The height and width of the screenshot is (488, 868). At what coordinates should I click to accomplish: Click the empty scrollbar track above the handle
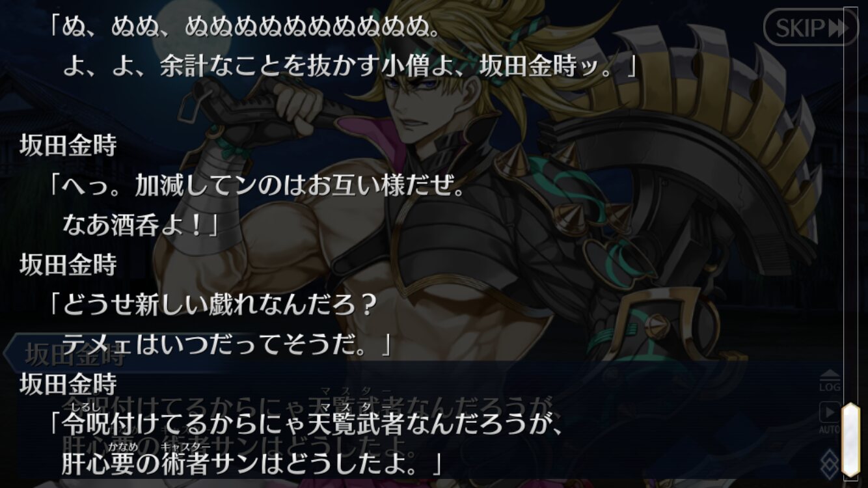point(850,205)
